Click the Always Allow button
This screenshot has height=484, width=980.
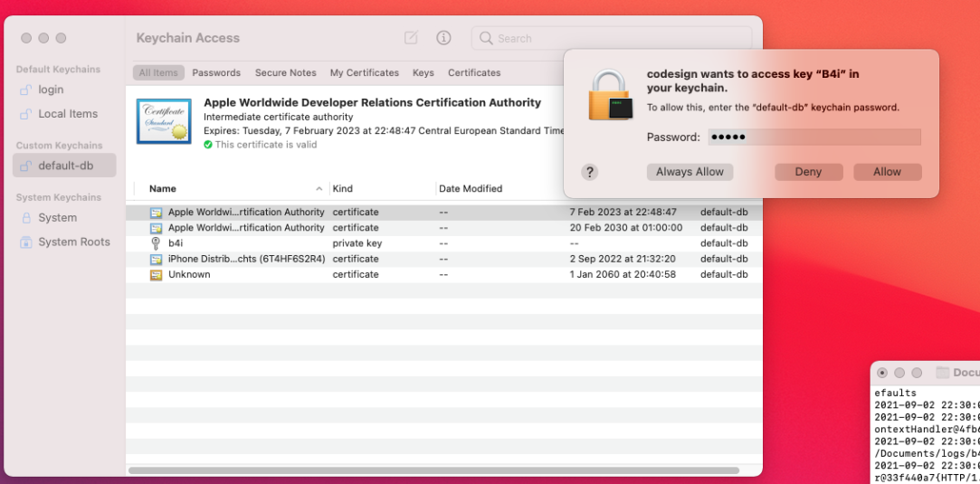coord(690,172)
